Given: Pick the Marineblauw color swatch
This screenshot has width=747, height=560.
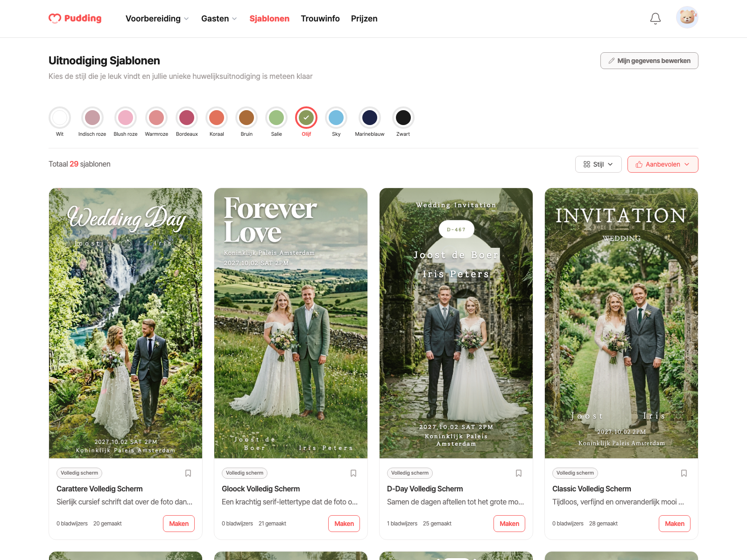Looking at the screenshot, I should click(370, 118).
